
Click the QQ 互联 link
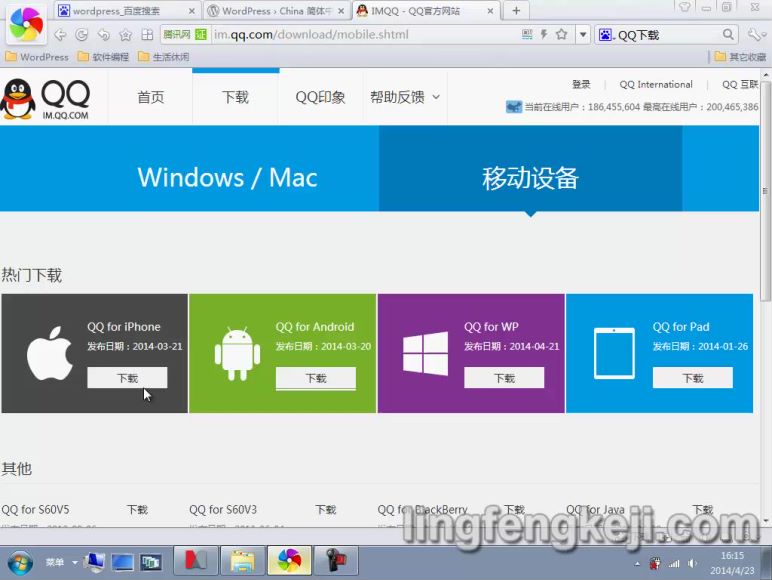point(740,84)
